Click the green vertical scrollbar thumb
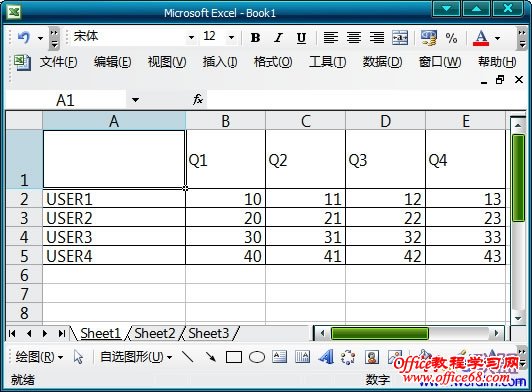Viewport: 532px width, 392px height. tap(518, 178)
